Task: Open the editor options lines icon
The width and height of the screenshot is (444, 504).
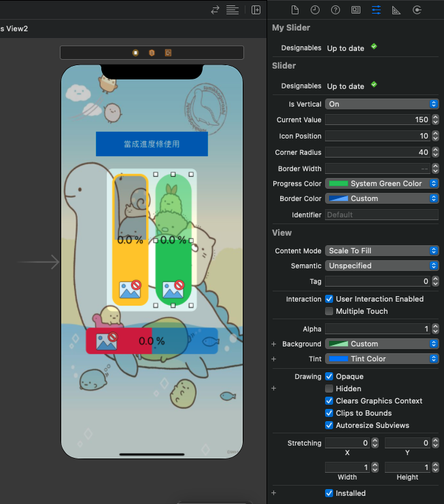Action: 233,10
